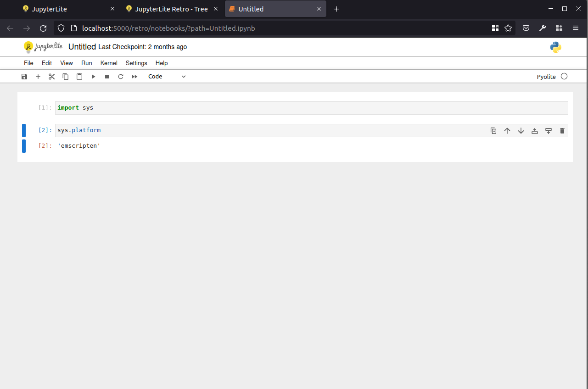Open the Kernel menu

tap(109, 63)
